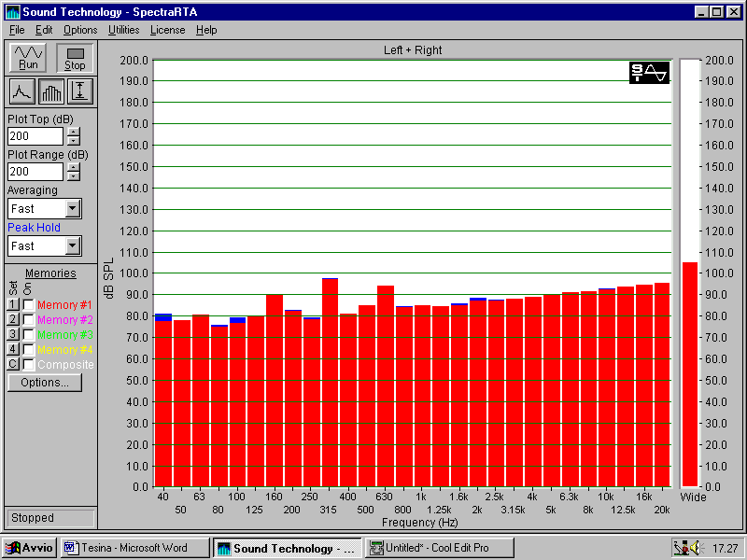Enable Memory #2 overlay checkbox
The image size is (747, 560).
(29, 320)
